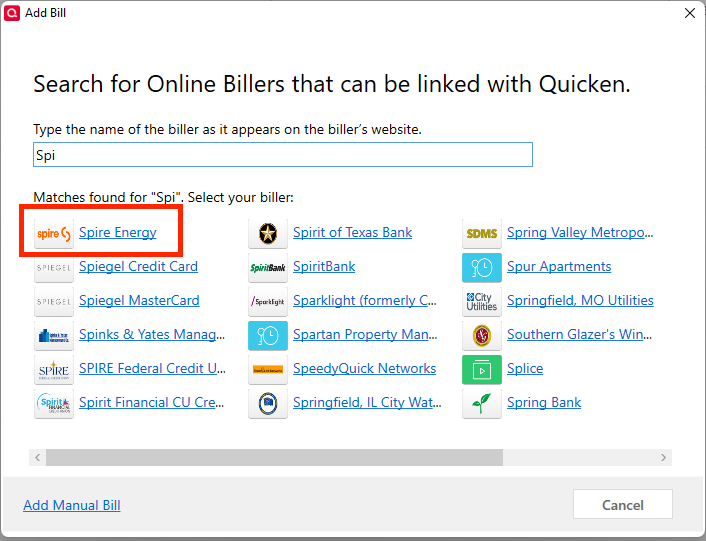Click the Spirit of Texas Bank star logo
This screenshot has height=541, width=706.
(x=268, y=234)
